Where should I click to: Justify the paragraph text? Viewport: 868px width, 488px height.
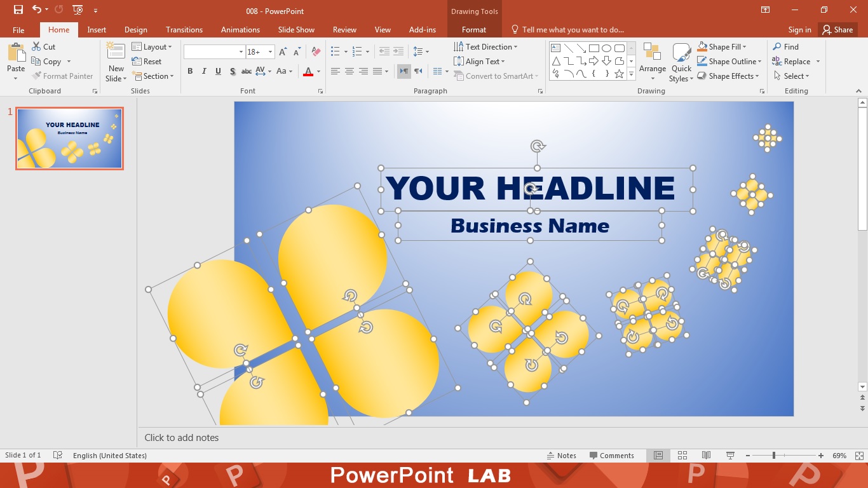377,71
